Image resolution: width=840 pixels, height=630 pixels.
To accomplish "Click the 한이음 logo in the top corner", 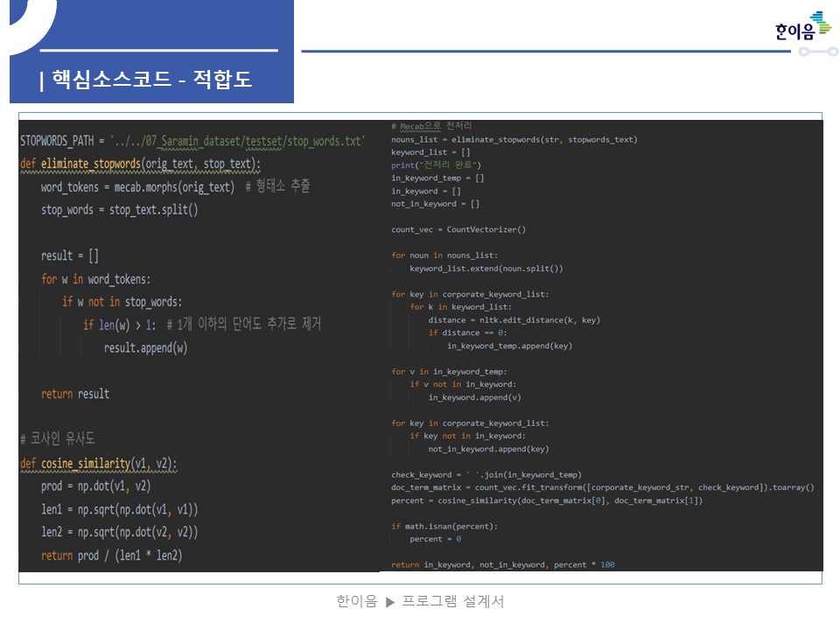I will [x=802, y=25].
